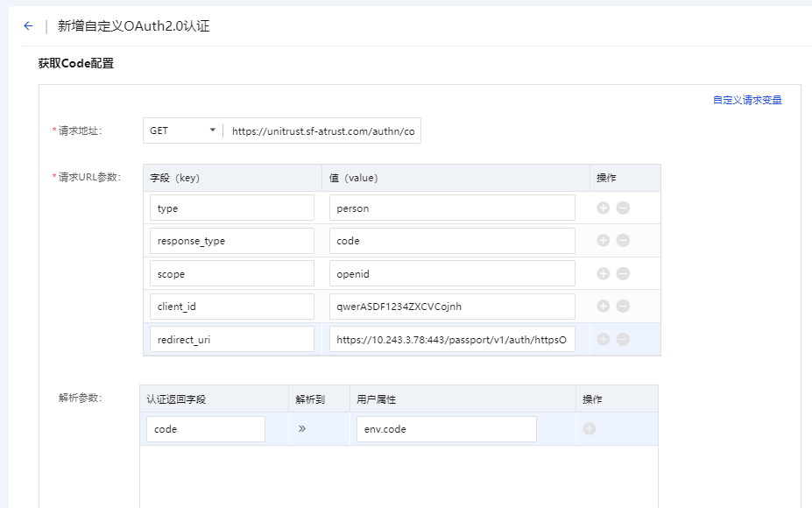Click the back arrow icon
The image size is (812, 508).
pyautogui.click(x=28, y=26)
